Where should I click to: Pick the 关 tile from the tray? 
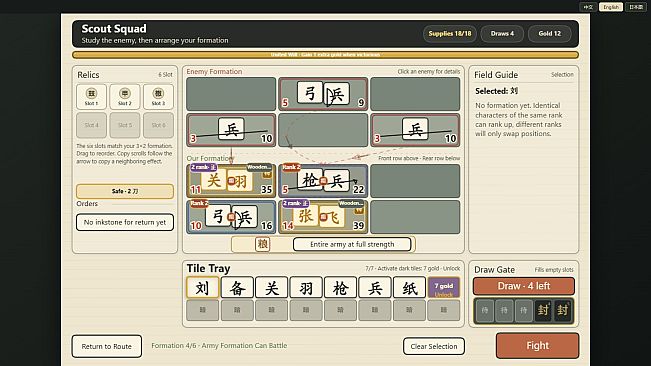[272, 287]
